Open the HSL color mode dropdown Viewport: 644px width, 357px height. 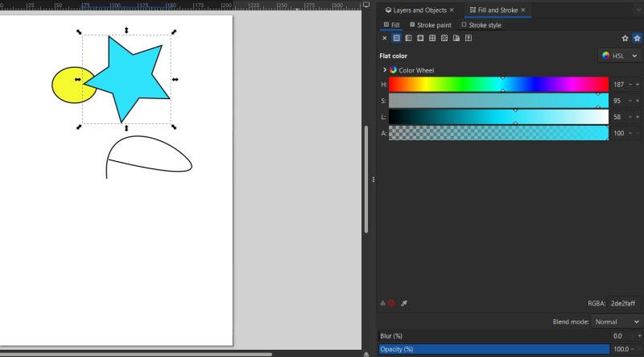tap(619, 56)
